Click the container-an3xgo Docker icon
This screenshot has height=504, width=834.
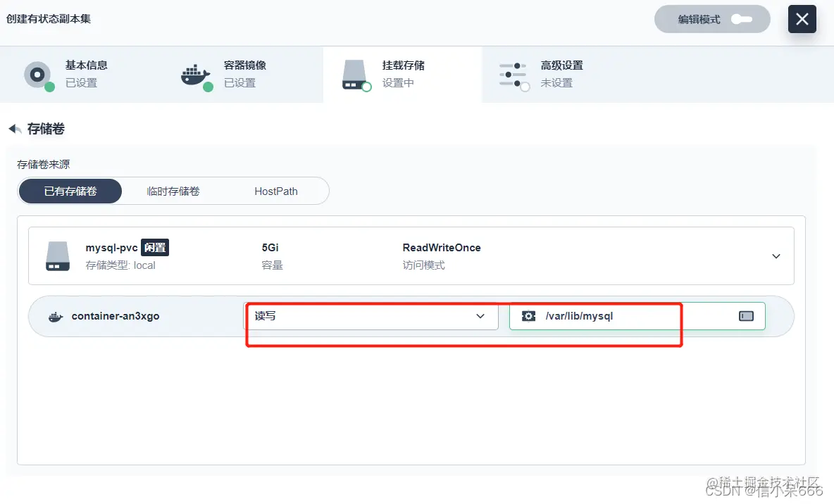(x=56, y=317)
